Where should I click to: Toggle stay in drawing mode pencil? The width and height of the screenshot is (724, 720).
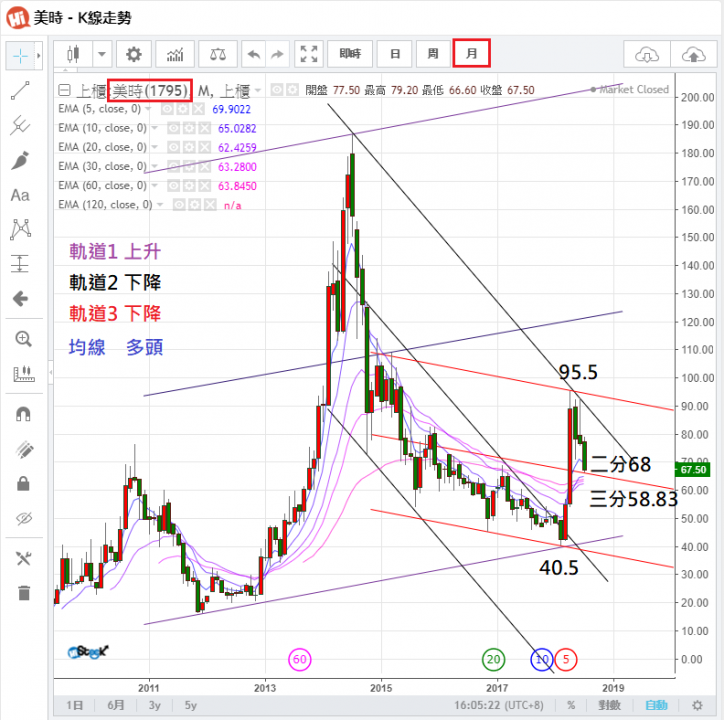pos(23,449)
